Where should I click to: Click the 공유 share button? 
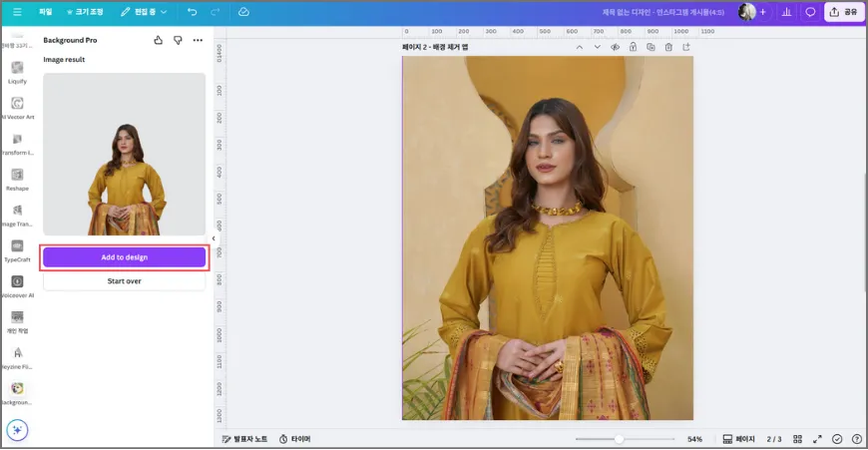coord(844,12)
